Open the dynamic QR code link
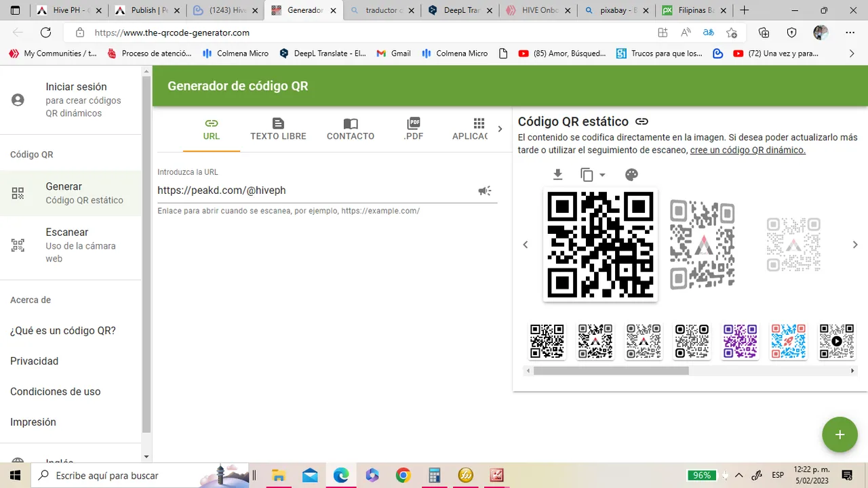 click(x=748, y=150)
